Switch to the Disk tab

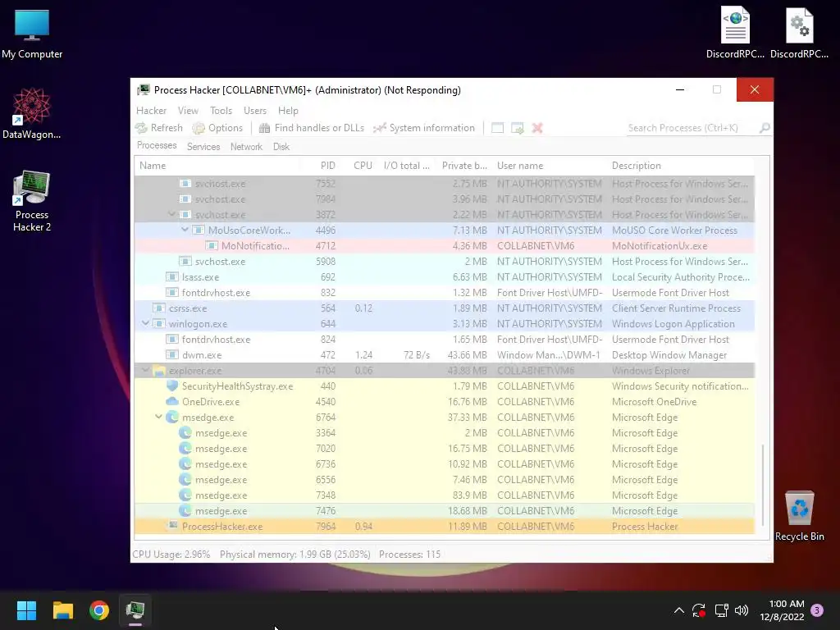[x=281, y=147]
